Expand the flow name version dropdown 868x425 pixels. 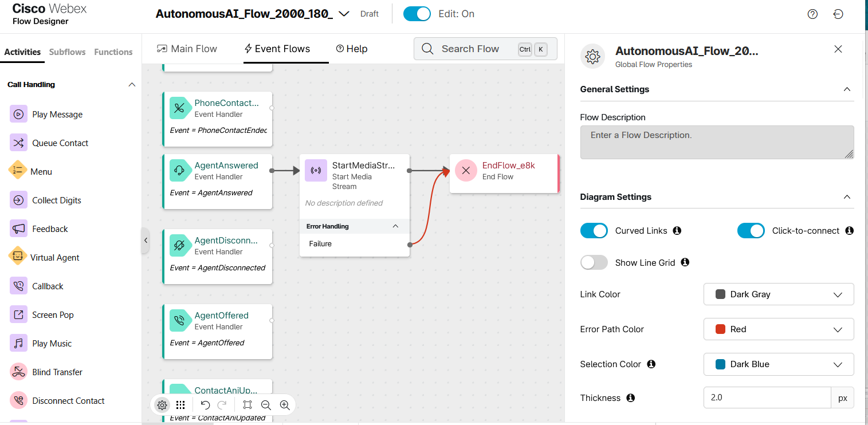[344, 14]
